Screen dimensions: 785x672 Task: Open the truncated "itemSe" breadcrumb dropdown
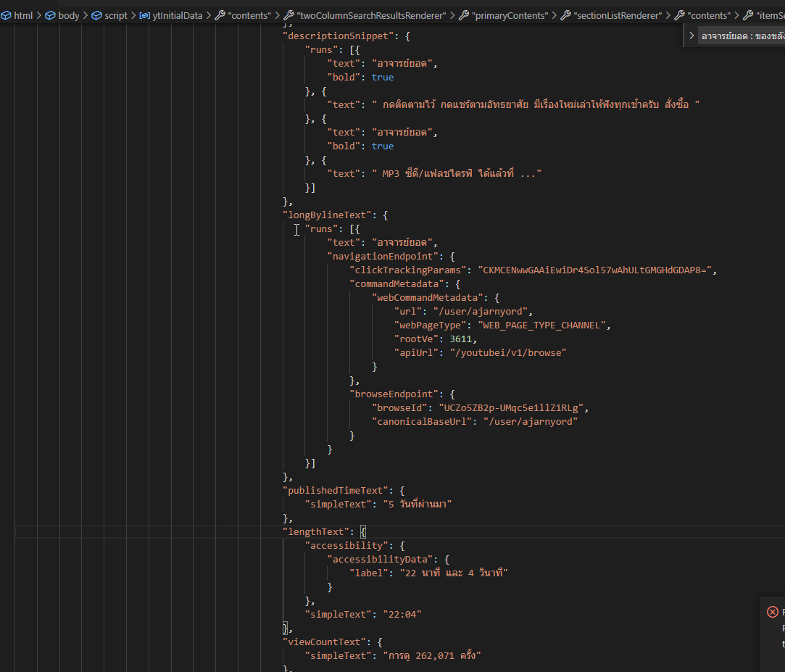[770, 15]
